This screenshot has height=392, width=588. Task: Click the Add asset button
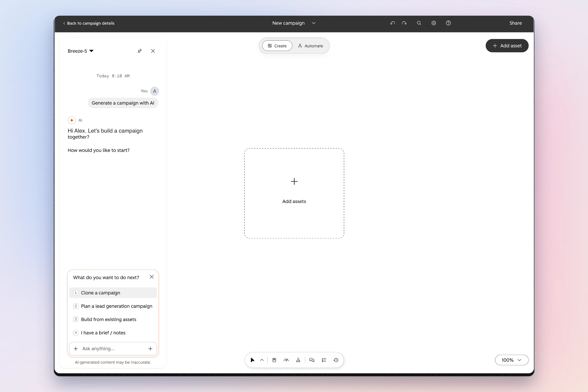click(x=507, y=46)
